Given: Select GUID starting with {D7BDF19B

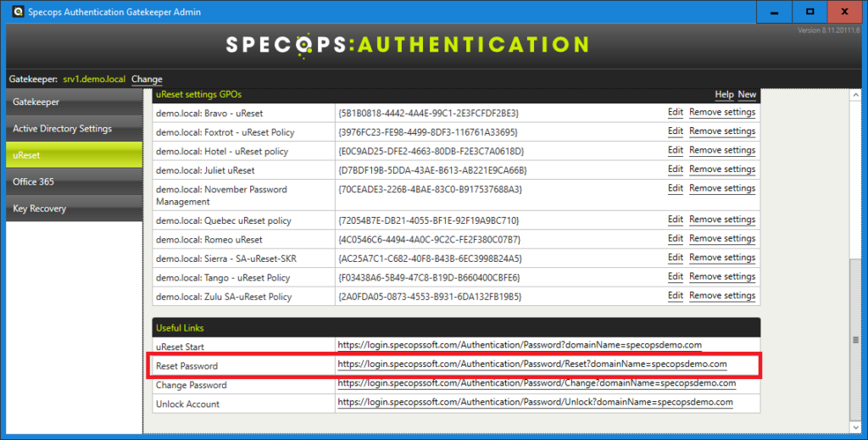Looking at the screenshot, I should pos(432,170).
